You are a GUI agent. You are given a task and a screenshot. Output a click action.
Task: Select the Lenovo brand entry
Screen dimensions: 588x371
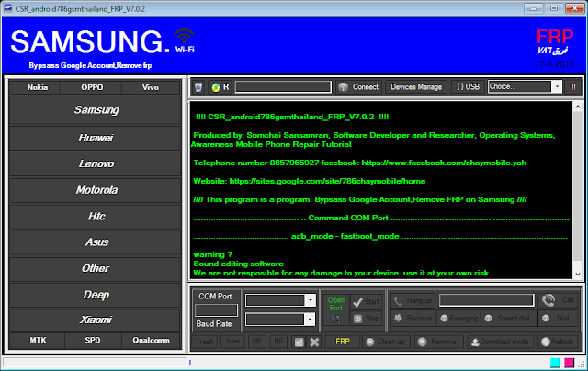coord(96,163)
